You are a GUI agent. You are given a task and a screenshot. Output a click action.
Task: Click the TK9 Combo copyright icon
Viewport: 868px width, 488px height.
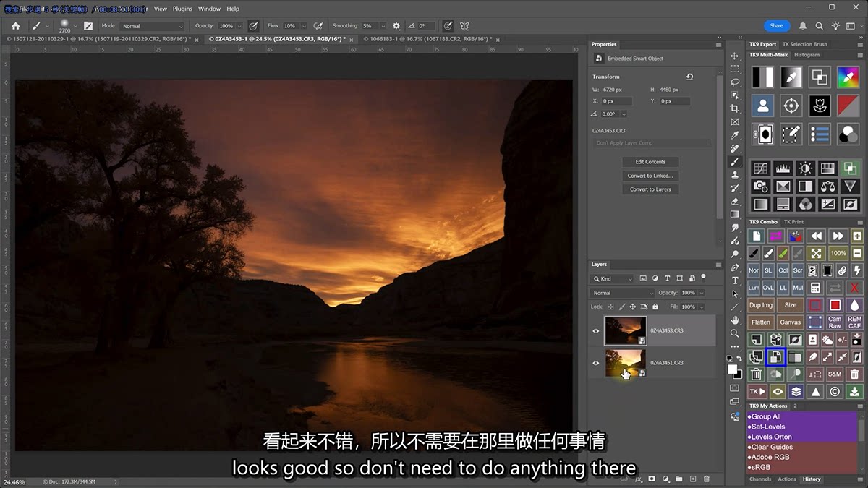835,391
